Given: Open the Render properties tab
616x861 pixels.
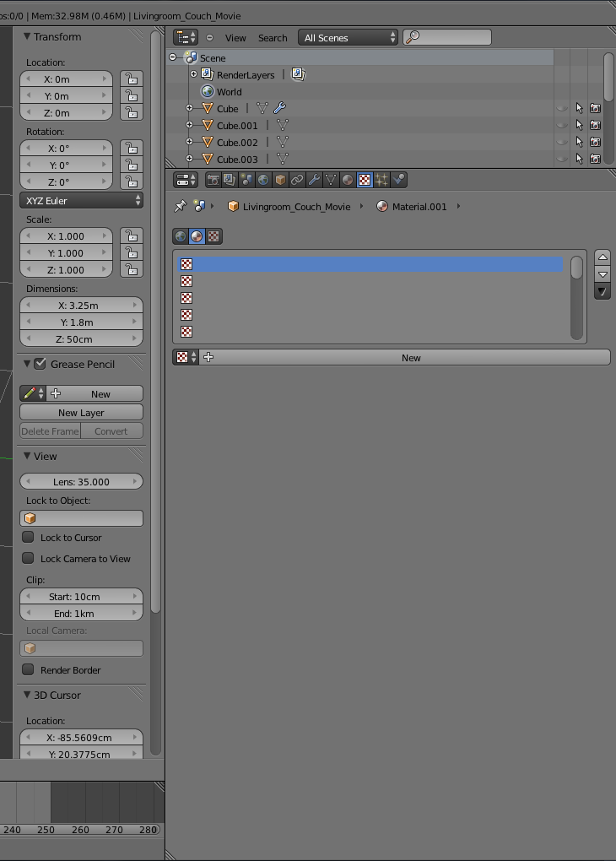Looking at the screenshot, I should coord(213,180).
